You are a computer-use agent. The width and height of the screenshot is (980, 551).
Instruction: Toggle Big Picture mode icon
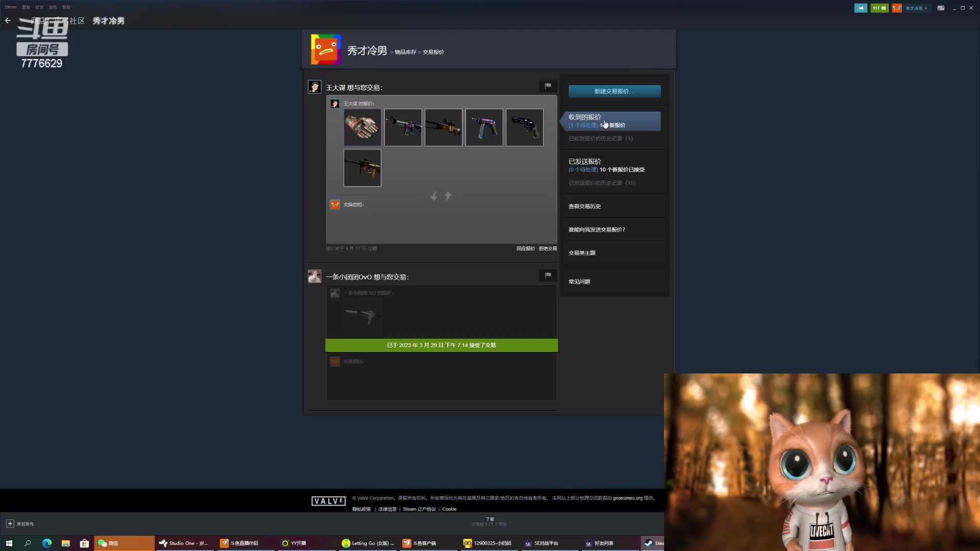click(x=941, y=8)
